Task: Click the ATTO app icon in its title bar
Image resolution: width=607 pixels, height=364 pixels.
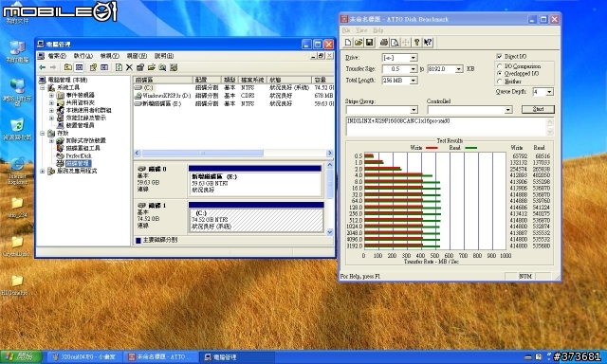Action: point(343,19)
